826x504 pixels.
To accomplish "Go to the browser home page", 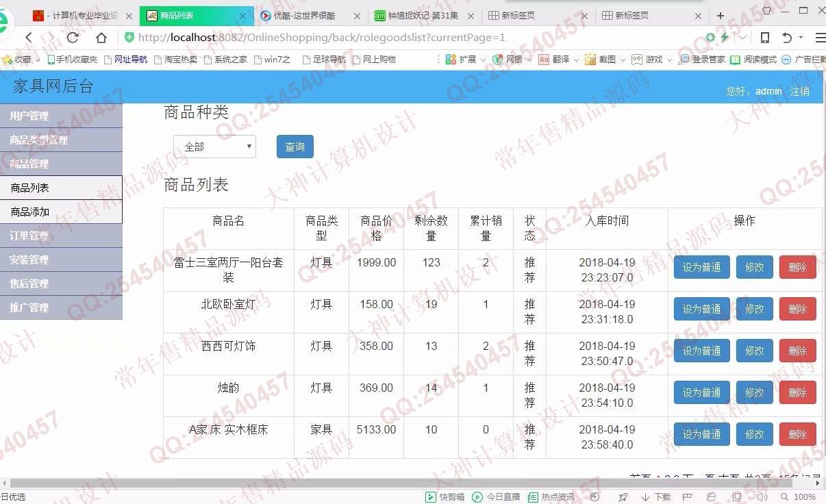I will point(101,38).
